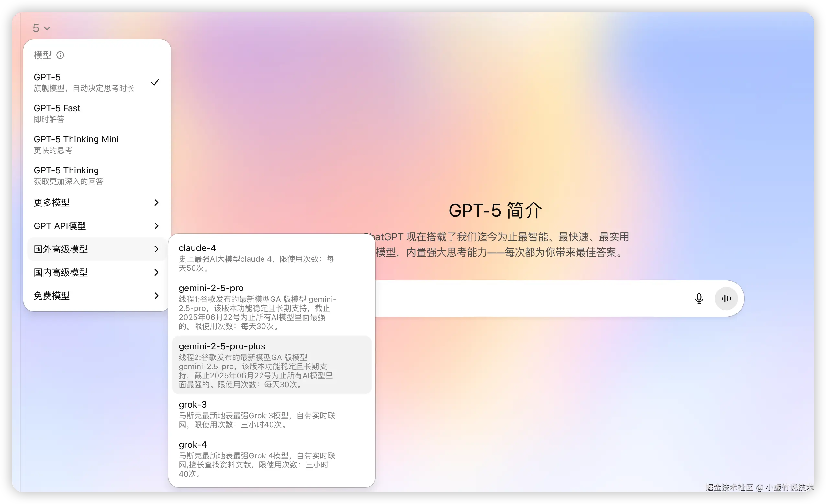This screenshot has width=826, height=504.
Task: Click the chevron beside GPT API模型
Action: pos(156,226)
